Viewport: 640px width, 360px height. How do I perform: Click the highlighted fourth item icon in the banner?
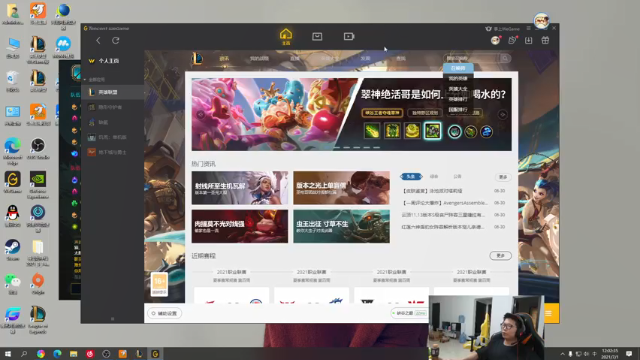[x=432, y=131]
